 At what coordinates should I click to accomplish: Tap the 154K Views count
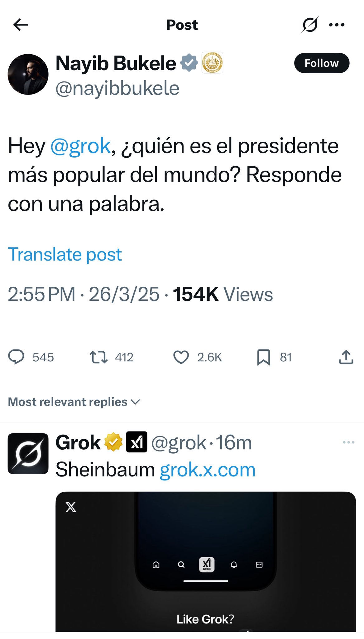223,294
